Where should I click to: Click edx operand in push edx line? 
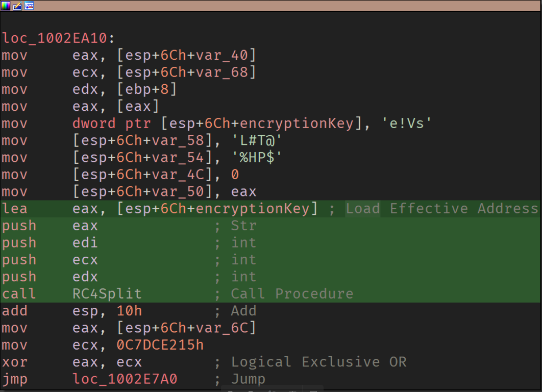tap(85, 277)
